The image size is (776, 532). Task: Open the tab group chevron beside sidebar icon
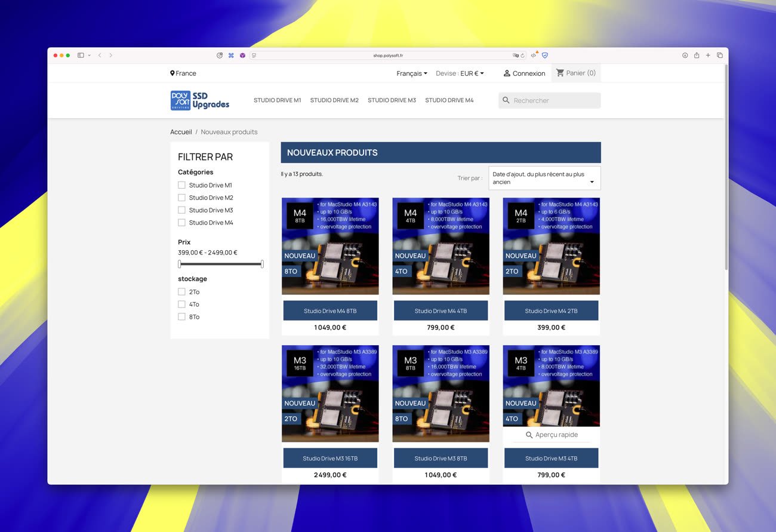tap(90, 56)
